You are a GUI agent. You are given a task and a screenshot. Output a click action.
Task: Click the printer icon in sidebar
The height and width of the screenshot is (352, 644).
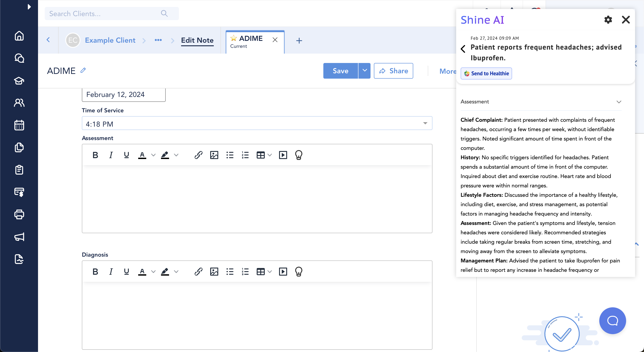point(19,214)
